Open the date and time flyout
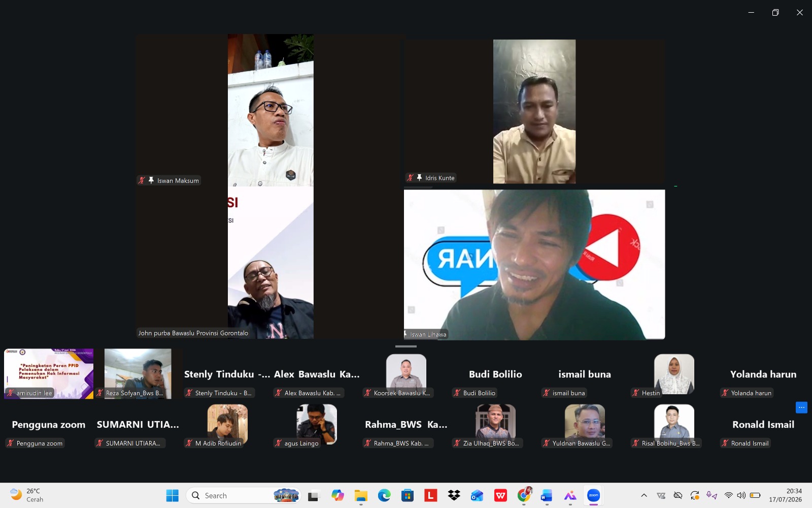This screenshot has height=508, width=812. 785,495
